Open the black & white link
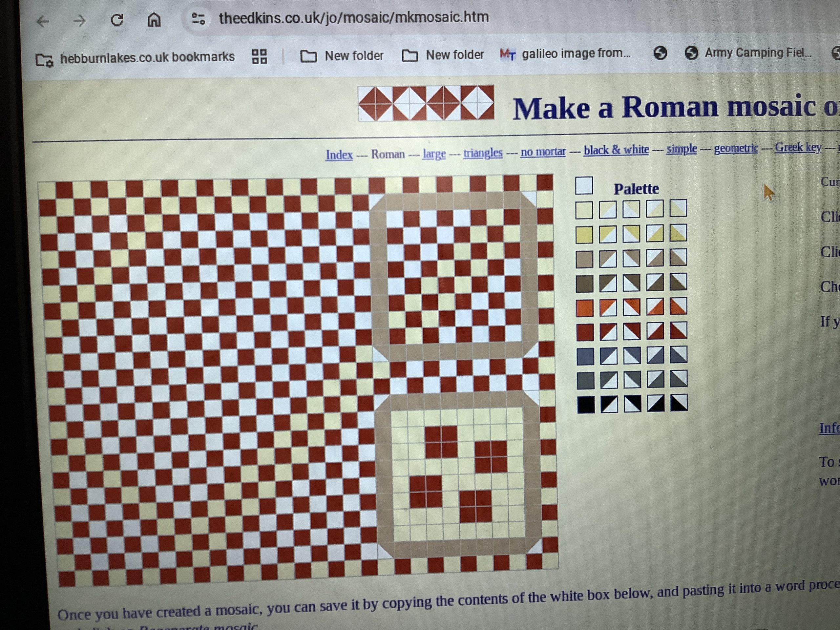Screen dimensions: 840x630 [x=616, y=150]
